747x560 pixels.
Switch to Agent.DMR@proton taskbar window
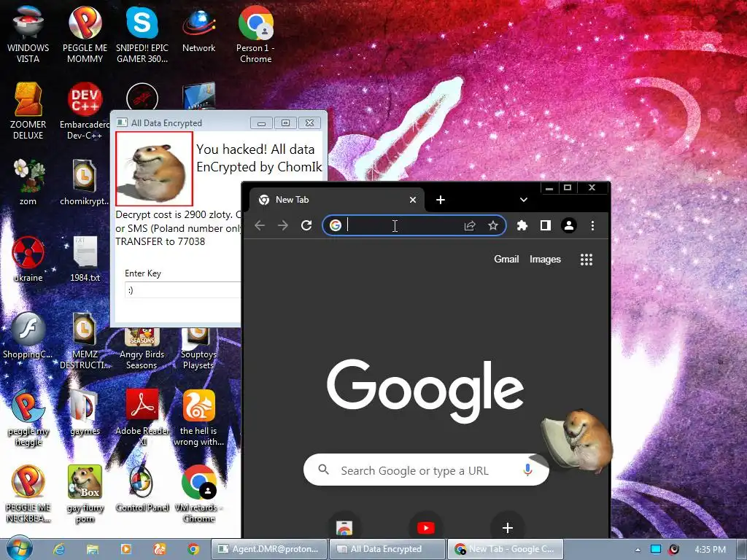pos(269,549)
